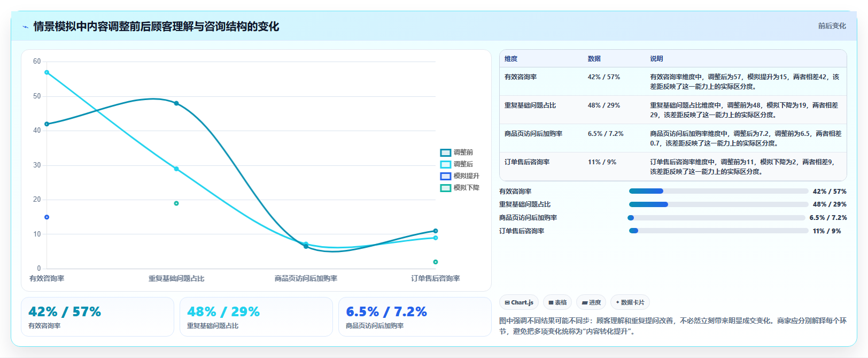Click the 商品页访问后加购率 progress bar
The height and width of the screenshot is (358, 868).
(x=716, y=218)
